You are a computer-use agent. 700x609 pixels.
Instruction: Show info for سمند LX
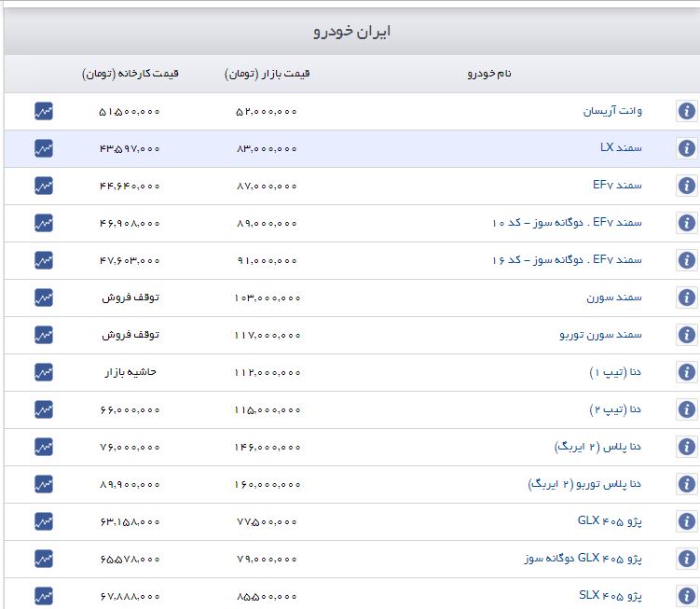(x=687, y=148)
